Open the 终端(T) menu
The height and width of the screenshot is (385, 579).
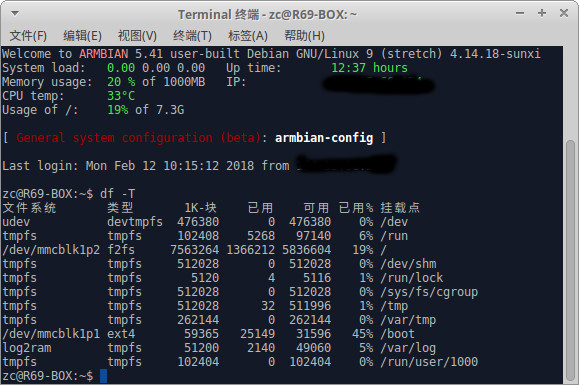pyautogui.click(x=192, y=36)
